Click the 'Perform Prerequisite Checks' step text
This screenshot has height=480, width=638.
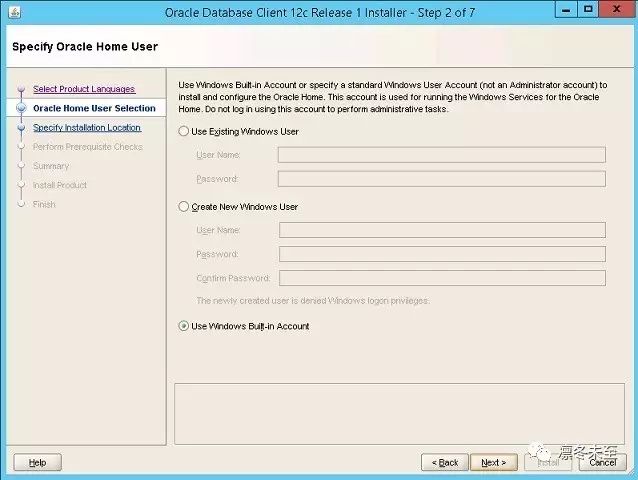(87, 146)
